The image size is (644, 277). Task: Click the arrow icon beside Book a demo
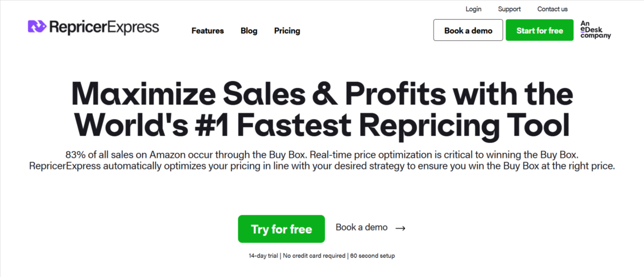coord(400,228)
